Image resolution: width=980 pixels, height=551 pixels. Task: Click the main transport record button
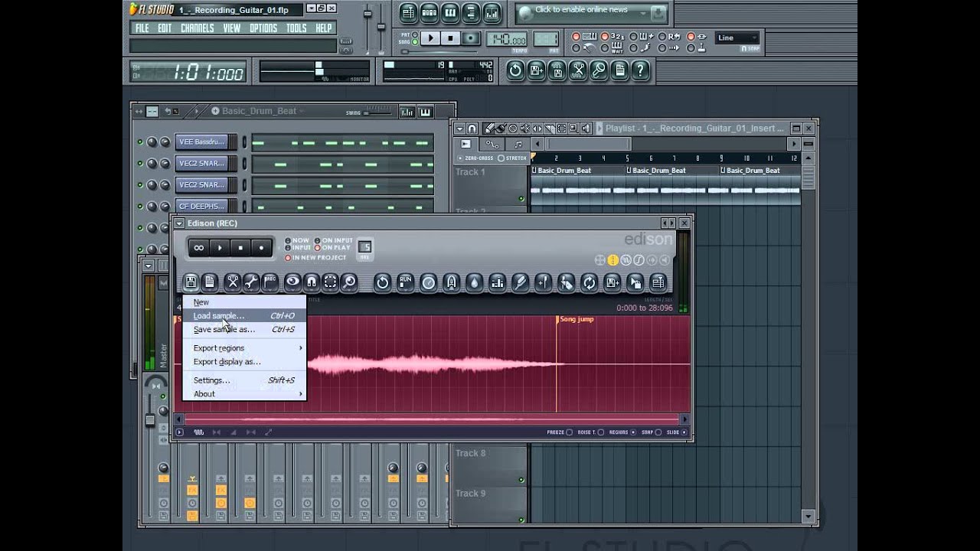472,38
